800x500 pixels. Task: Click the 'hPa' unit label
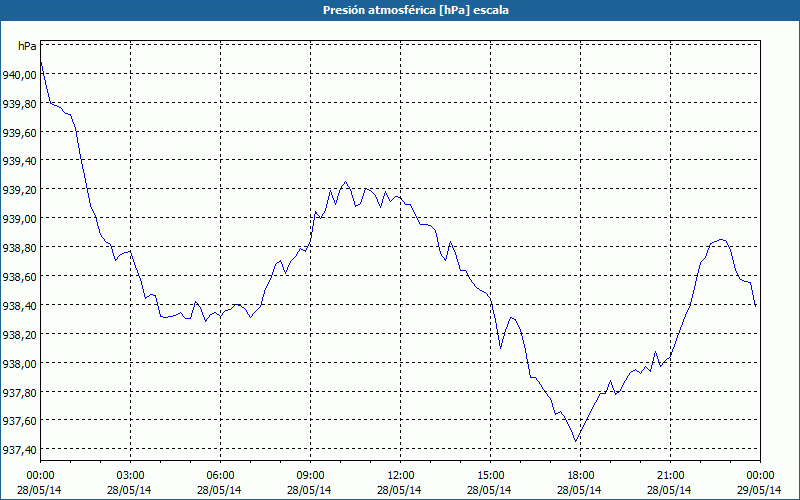tap(27, 46)
